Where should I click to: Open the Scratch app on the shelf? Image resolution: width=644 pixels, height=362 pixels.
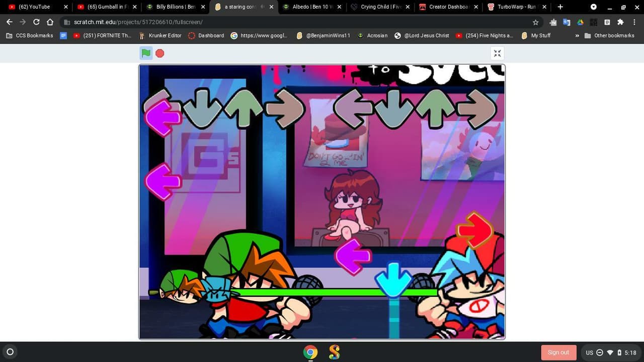(x=334, y=352)
